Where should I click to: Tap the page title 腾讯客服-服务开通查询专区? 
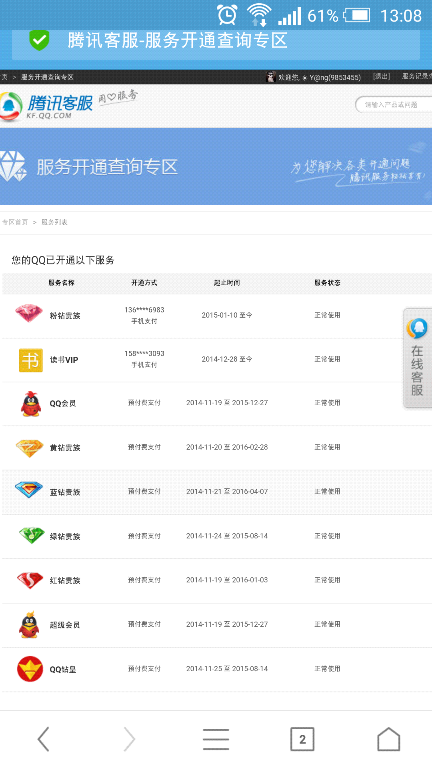(x=177, y=40)
